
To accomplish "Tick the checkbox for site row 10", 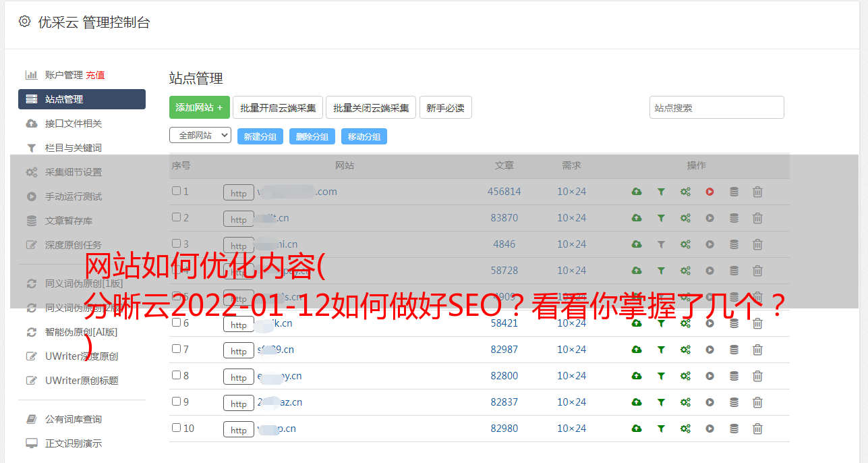I will pyautogui.click(x=176, y=428).
